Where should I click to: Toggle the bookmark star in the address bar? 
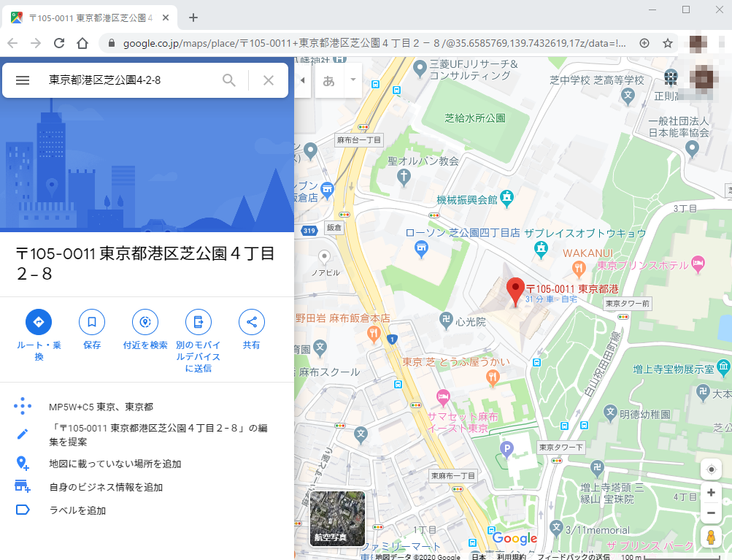(x=669, y=43)
